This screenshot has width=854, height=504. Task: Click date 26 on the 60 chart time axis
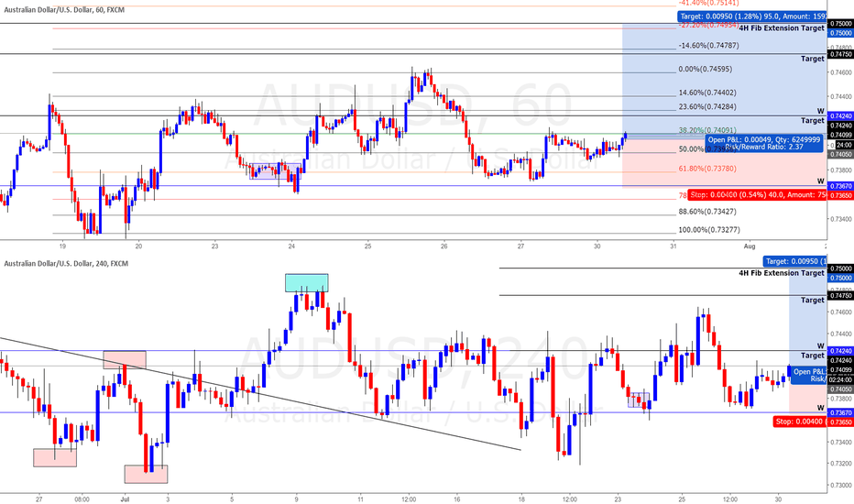pos(444,247)
